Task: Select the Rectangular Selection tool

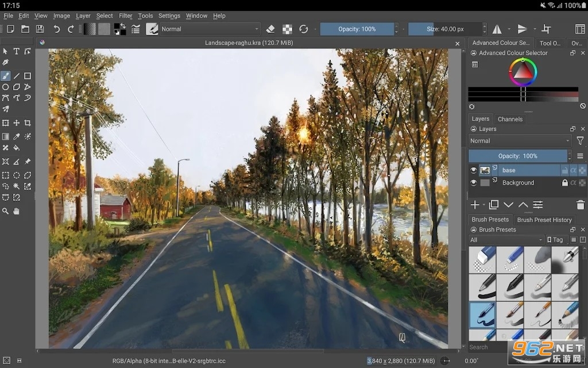Action: [5, 175]
